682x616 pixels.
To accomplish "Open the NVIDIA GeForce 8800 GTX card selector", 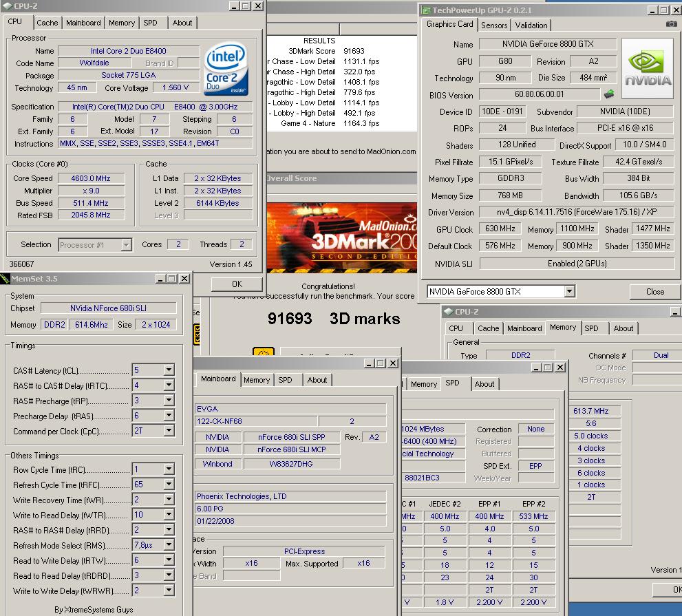I will [x=569, y=291].
